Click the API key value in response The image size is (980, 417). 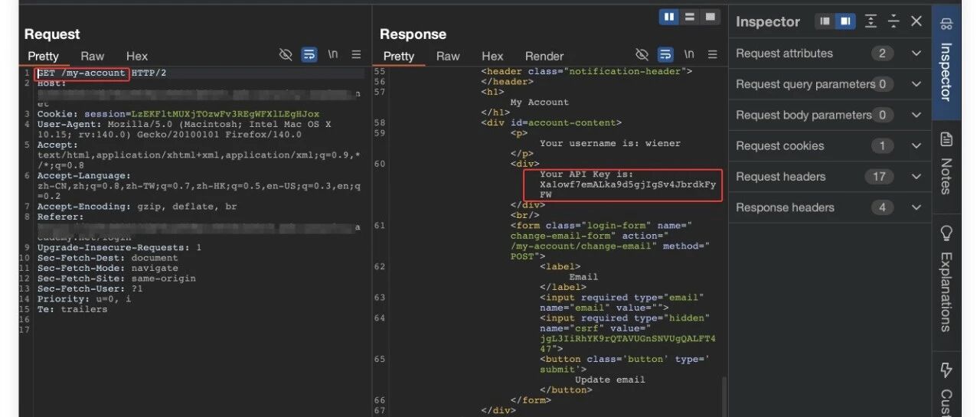(x=628, y=190)
